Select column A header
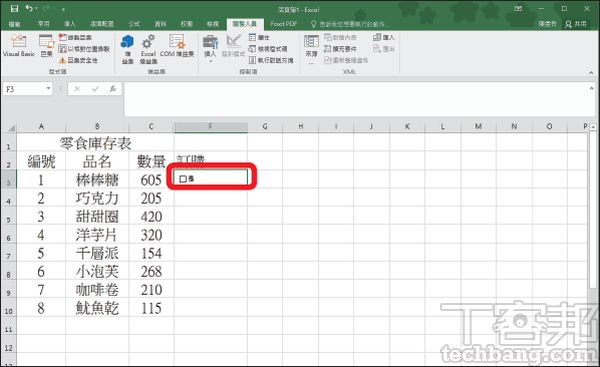Screen dimensions: 600x367 [x=41, y=127]
